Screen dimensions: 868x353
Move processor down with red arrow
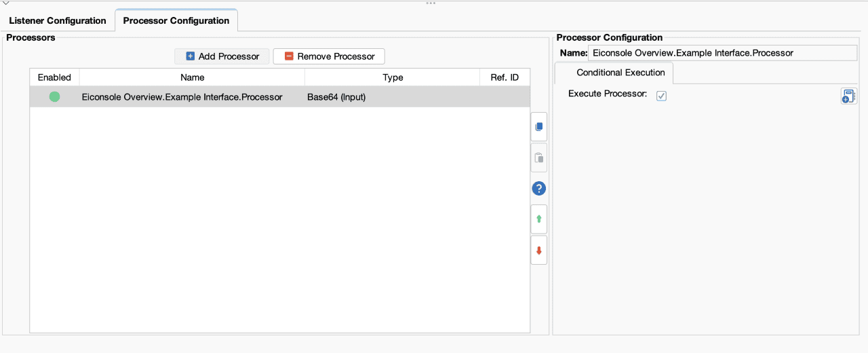tap(539, 250)
